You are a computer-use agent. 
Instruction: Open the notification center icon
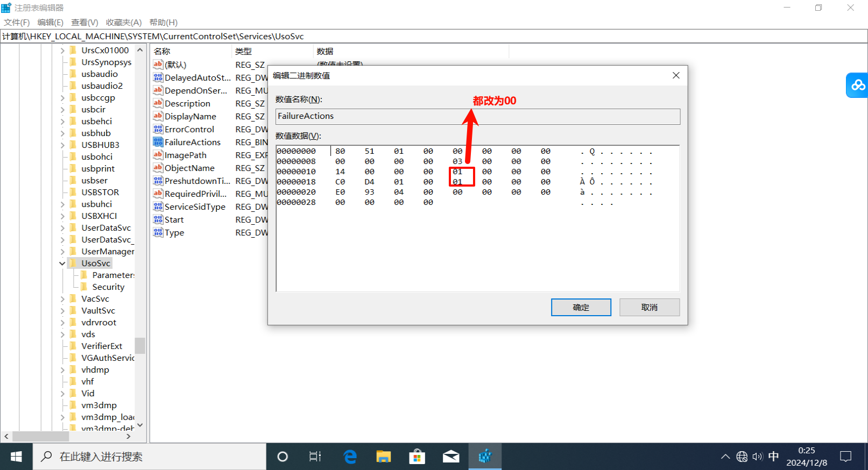pos(846,457)
